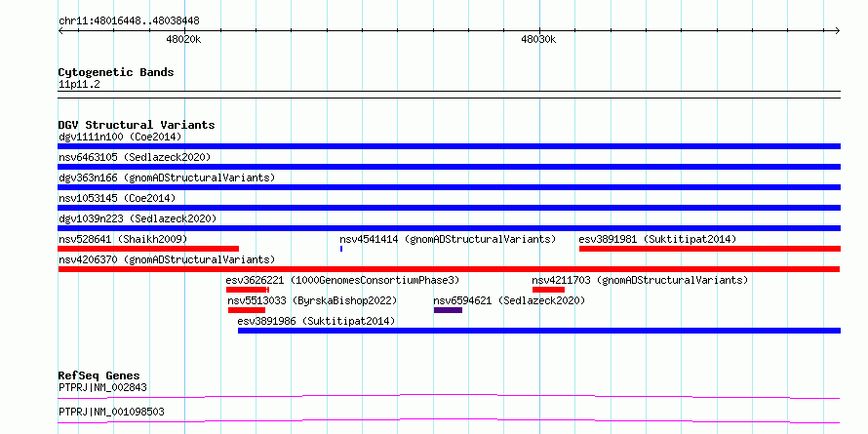This screenshot has width=868, height=434.
Task: Click the dgv1039n223 (Sedlazeck2020) label
Action: click(138, 218)
